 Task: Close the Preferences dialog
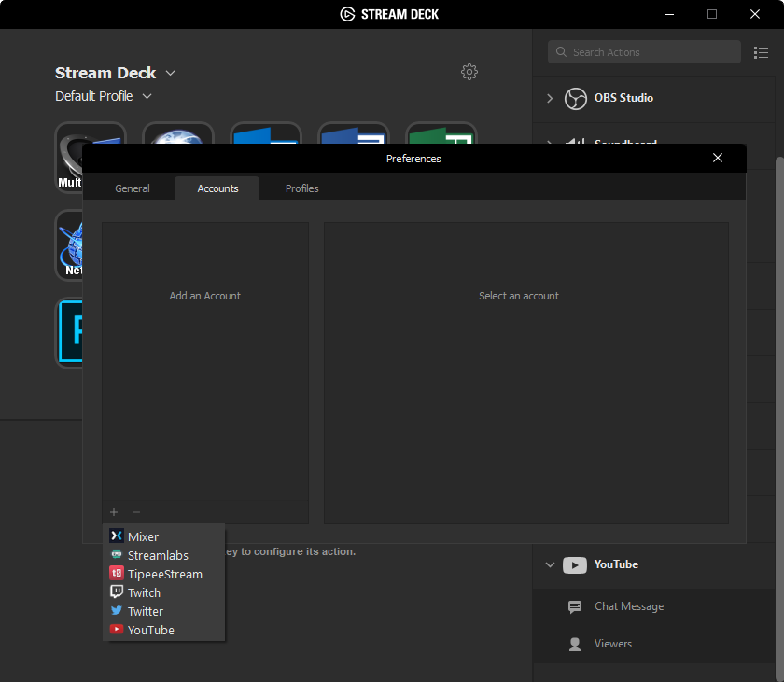pyautogui.click(x=718, y=158)
